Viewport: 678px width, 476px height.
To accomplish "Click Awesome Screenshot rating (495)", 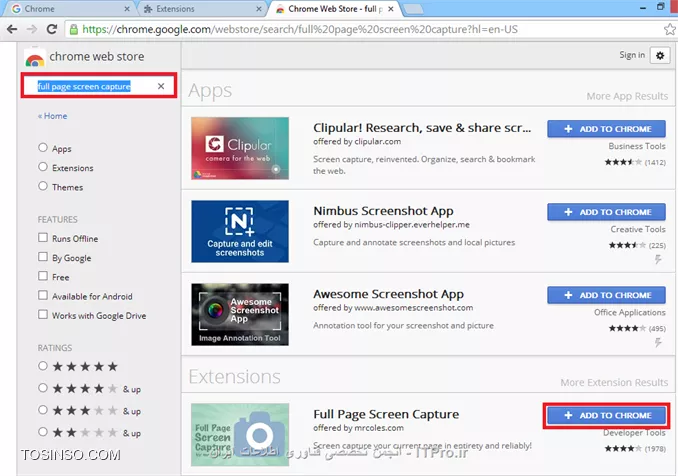I will tap(637, 328).
